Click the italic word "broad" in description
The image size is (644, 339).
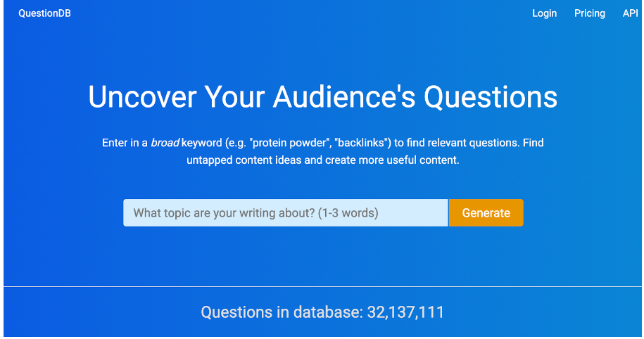(165, 143)
